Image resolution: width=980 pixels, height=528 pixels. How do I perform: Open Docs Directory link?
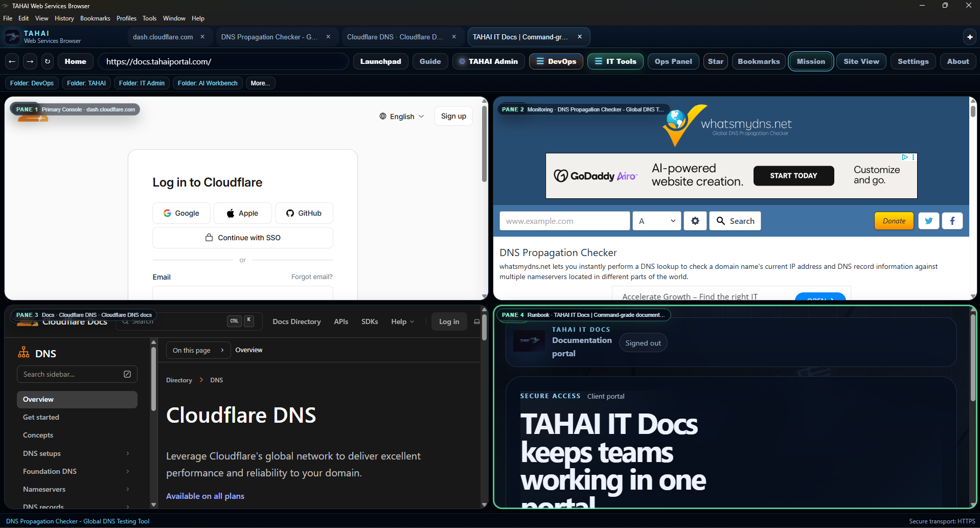(297, 322)
